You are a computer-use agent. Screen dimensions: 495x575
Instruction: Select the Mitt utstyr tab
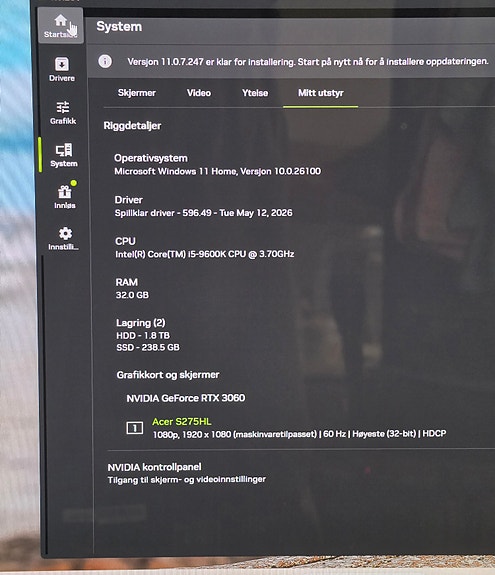(x=320, y=93)
